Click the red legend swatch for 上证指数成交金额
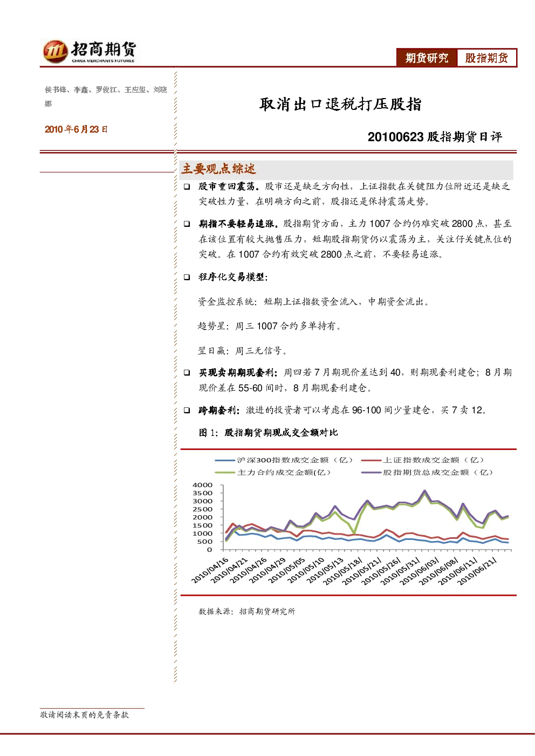The image size is (535, 756). click(x=372, y=461)
